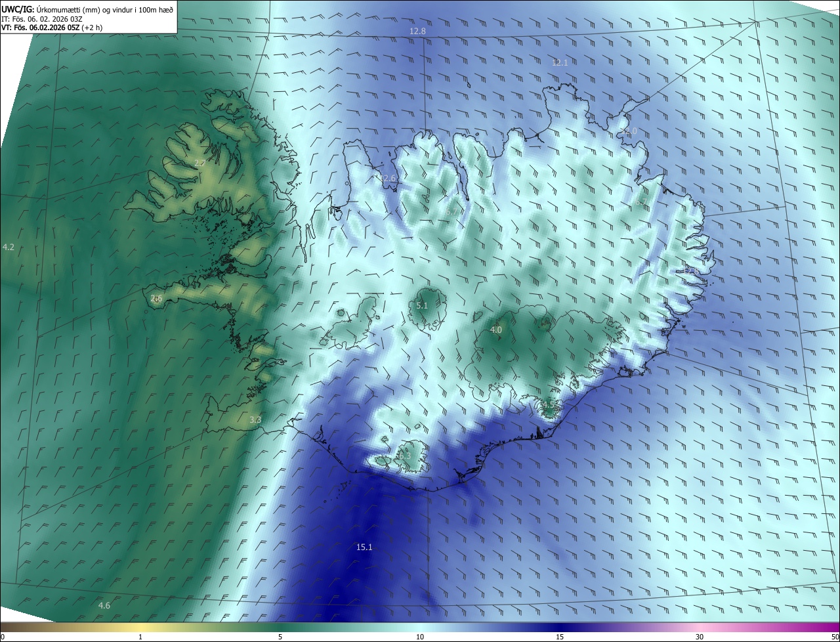Image resolution: width=840 pixels, height=642 pixels.
Task: Click the 2.2 value over the Westfjords
Action: click(x=200, y=162)
